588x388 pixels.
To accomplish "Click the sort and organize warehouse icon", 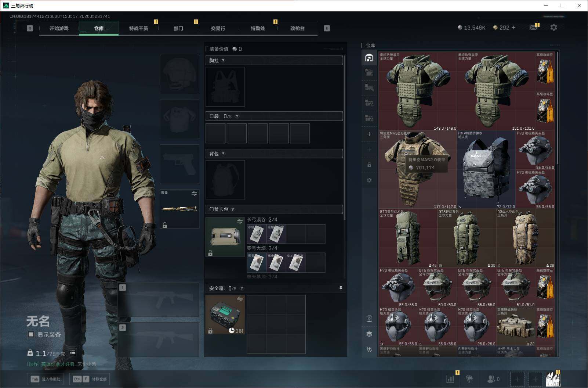I will tap(369, 349).
